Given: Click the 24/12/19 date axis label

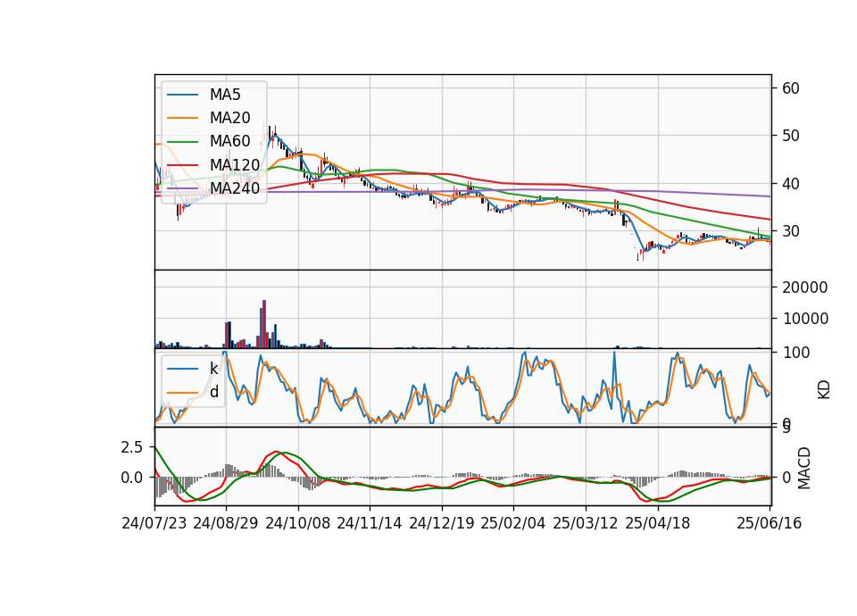Looking at the screenshot, I should (x=442, y=523).
